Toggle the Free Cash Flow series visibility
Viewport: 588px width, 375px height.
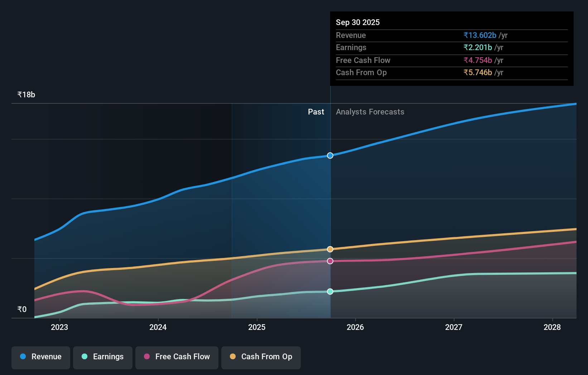coord(177,357)
